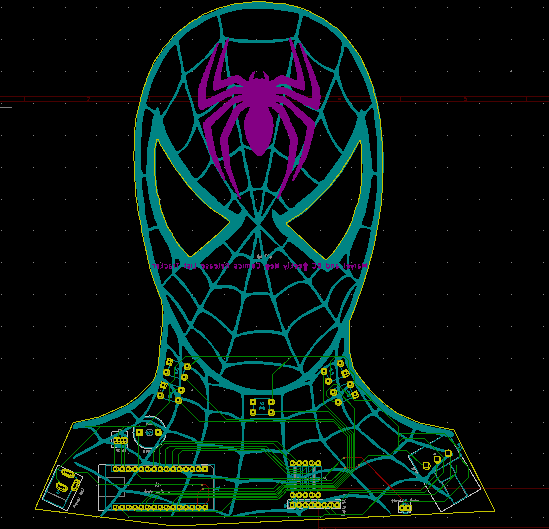Select the two-pad connector at bottom right
The height and width of the screenshot is (529, 549).
pos(405,507)
